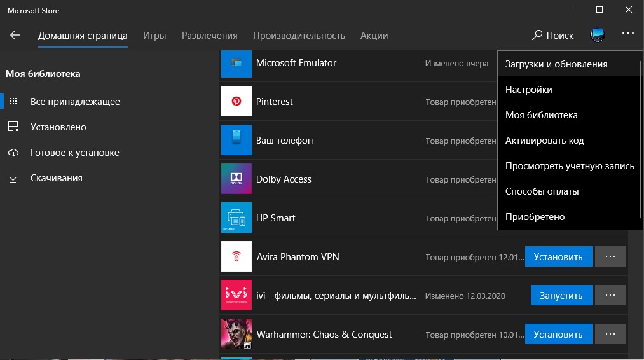This screenshot has height=360, width=644.
Task: Click the Изменено вчера status text
Action: pyautogui.click(x=456, y=64)
